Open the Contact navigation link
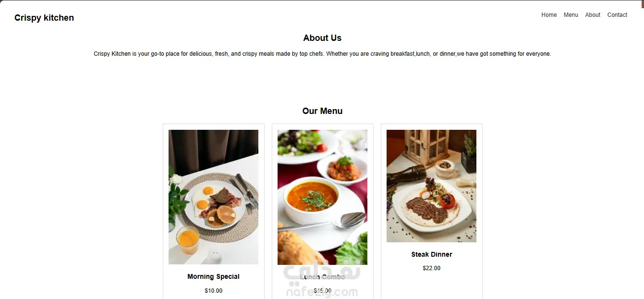 pyautogui.click(x=617, y=15)
